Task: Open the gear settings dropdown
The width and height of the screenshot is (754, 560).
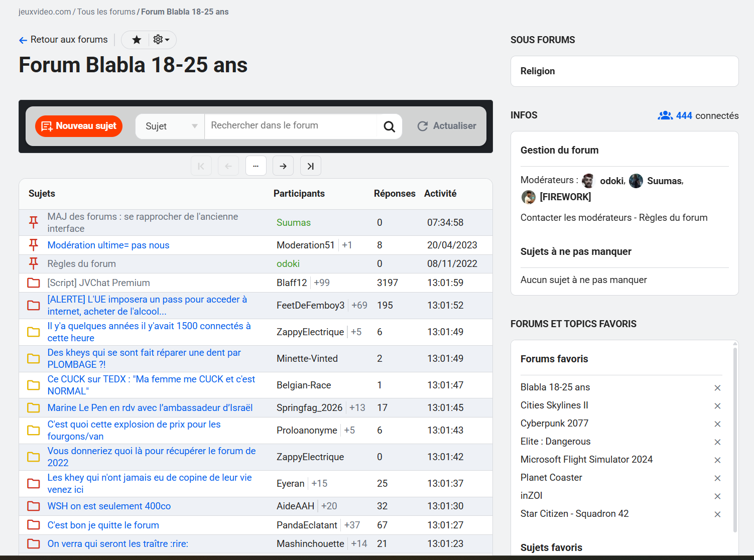Action: [161, 40]
